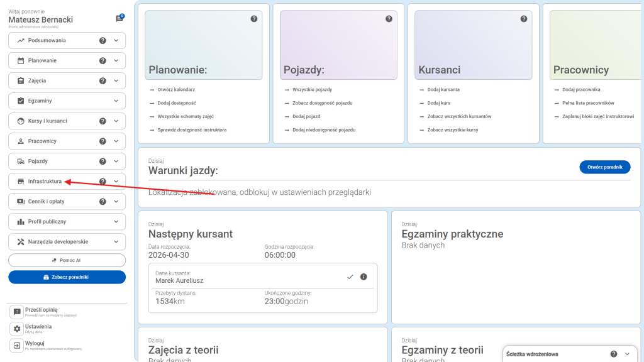Expand the Profil publiczny chevron
644x362 pixels.
(x=116, y=222)
